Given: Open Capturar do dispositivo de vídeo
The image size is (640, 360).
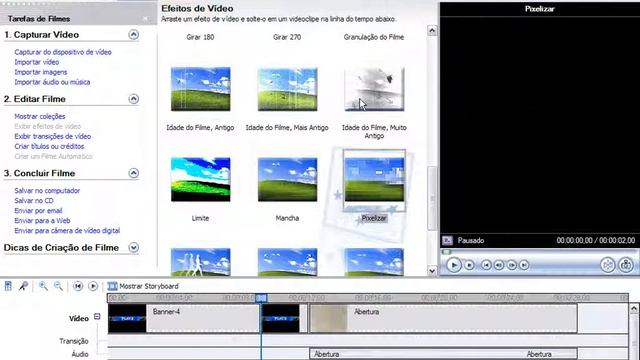Looking at the screenshot, I should click(x=63, y=52).
